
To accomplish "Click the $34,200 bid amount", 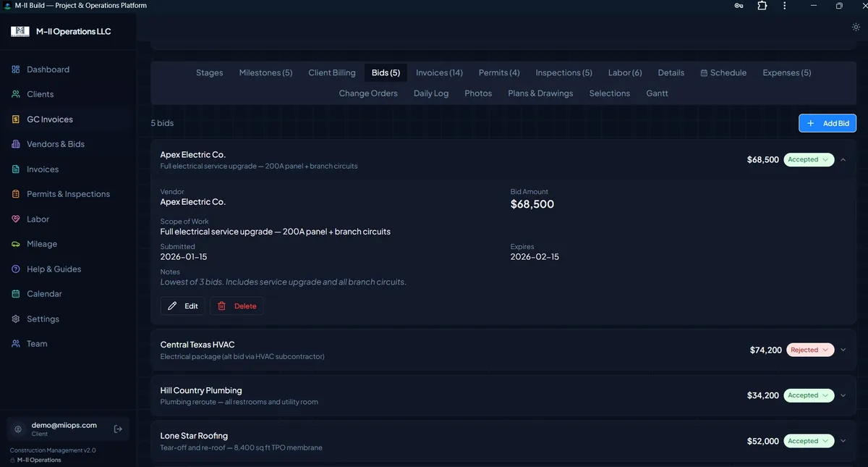I will (x=763, y=395).
